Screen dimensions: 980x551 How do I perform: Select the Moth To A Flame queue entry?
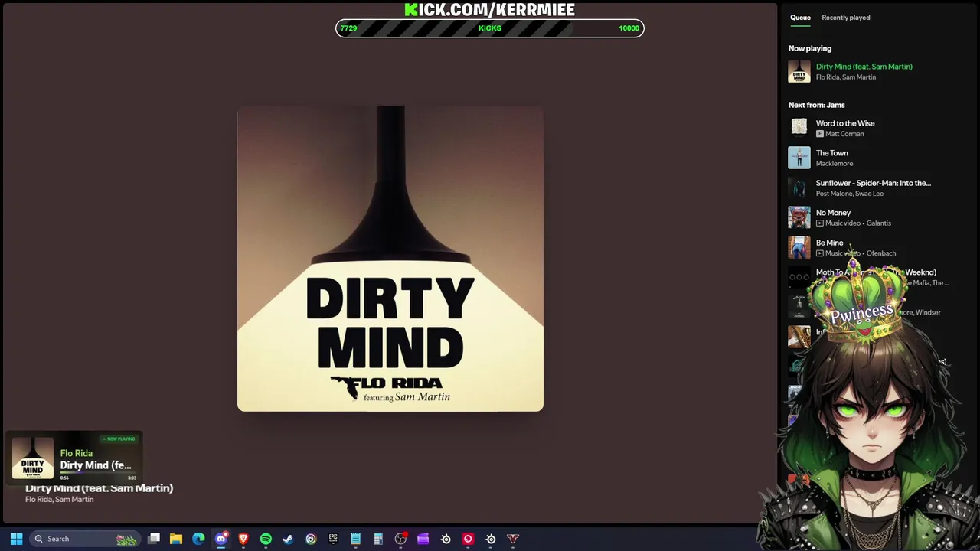[876, 272]
